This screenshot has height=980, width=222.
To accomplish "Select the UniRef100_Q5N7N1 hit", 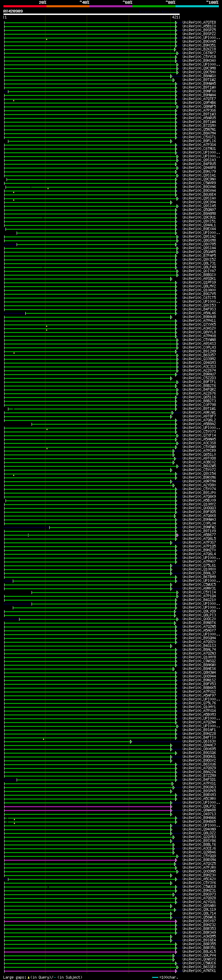I will point(199,130).
